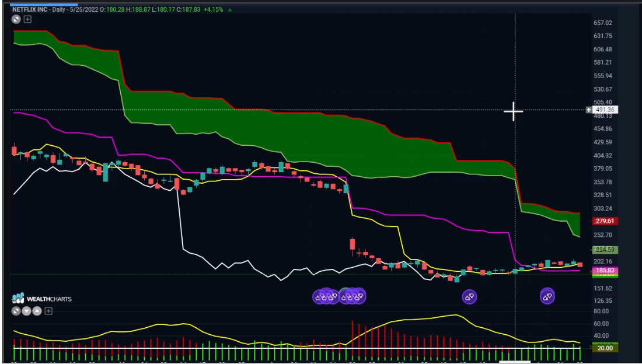642x364 pixels.
Task: Maximize the lower indicator pane
Action: tap(16, 311)
